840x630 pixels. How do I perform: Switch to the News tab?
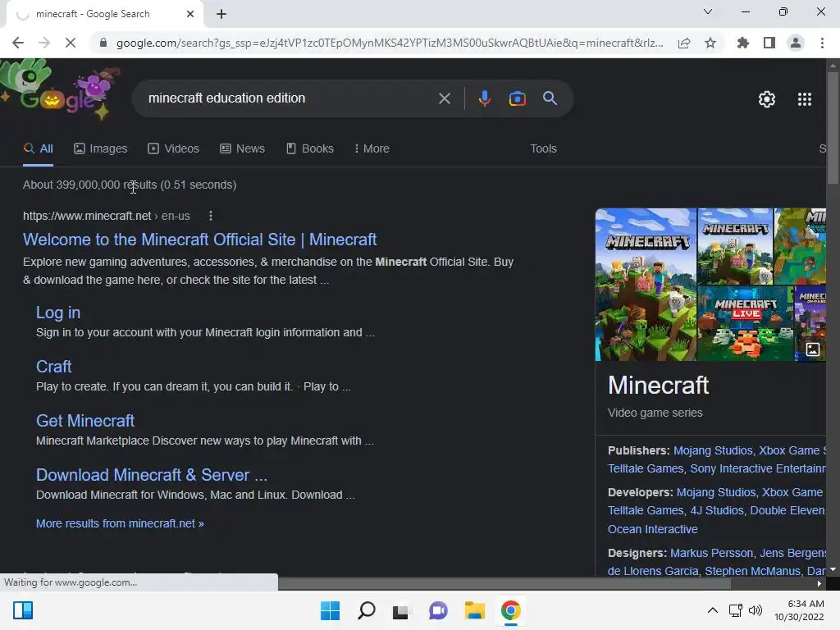pyautogui.click(x=243, y=149)
